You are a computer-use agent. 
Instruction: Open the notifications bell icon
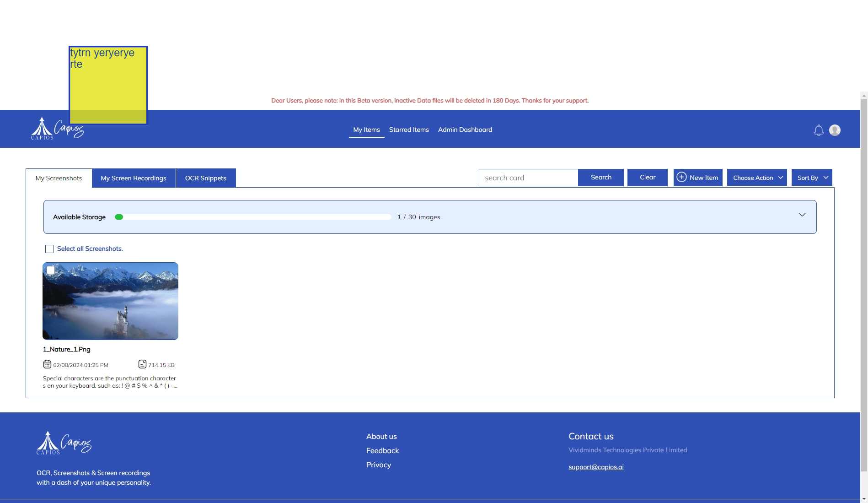pyautogui.click(x=819, y=130)
